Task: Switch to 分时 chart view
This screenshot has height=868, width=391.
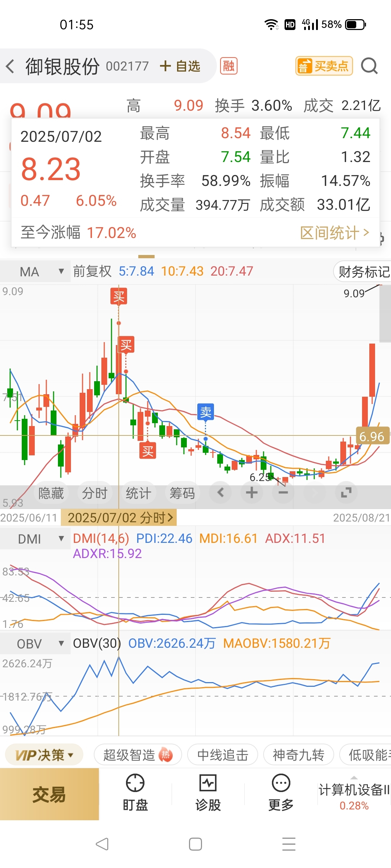Action: 95,493
